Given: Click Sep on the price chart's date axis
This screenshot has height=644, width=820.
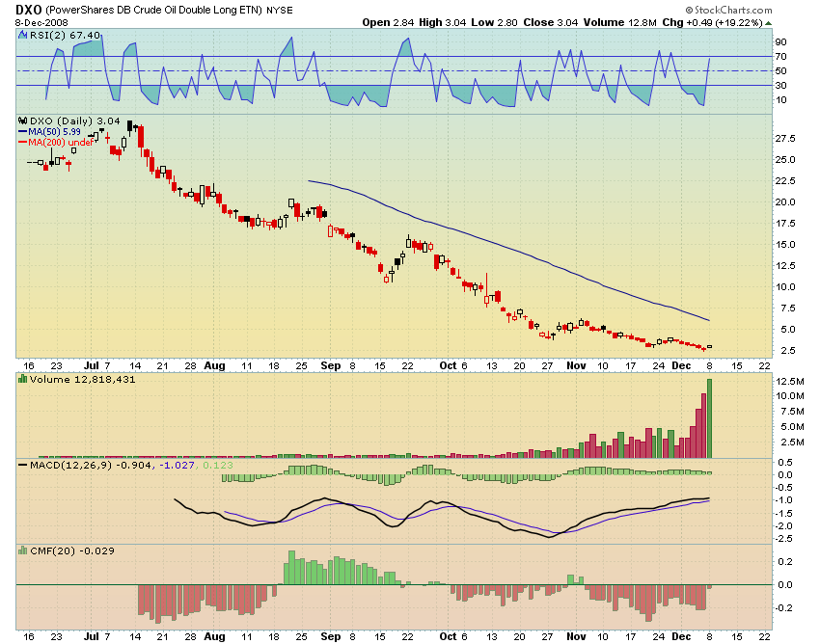Looking at the screenshot, I should (331, 366).
